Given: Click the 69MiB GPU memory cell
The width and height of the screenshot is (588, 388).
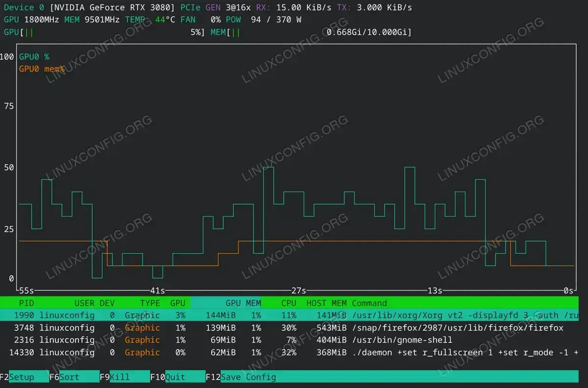Looking at the screenshot, I should 223,339.
